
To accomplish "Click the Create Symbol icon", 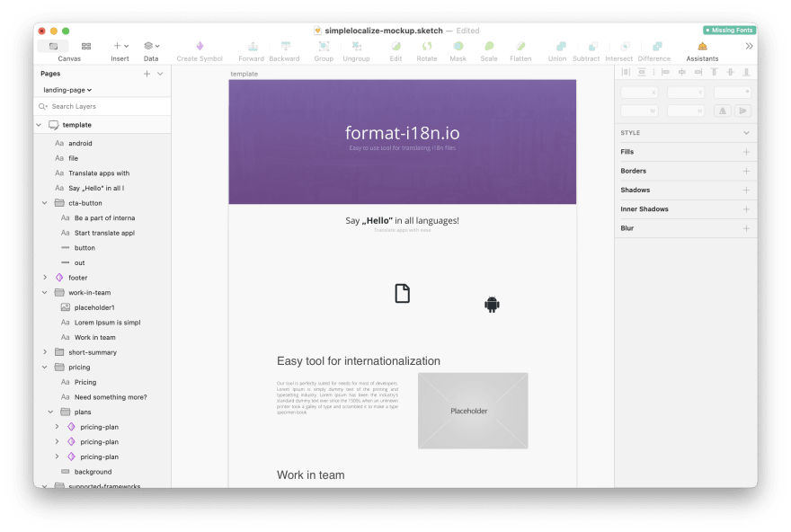I will [x=200, y=47].
